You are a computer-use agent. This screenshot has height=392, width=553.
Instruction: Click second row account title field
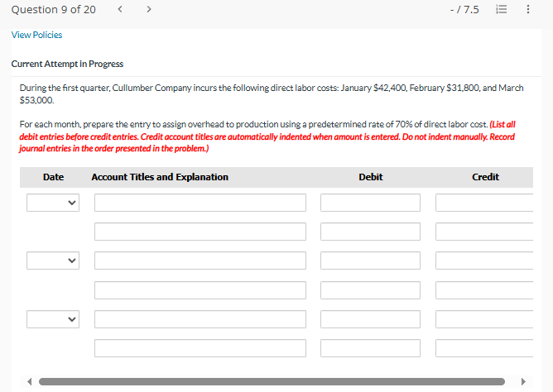point(200,232)
